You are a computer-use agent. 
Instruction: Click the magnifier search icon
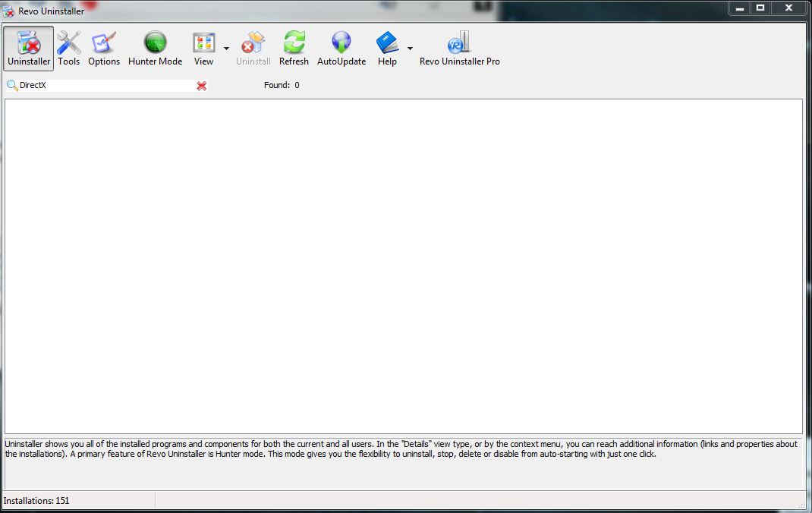(x=12, y=86)
